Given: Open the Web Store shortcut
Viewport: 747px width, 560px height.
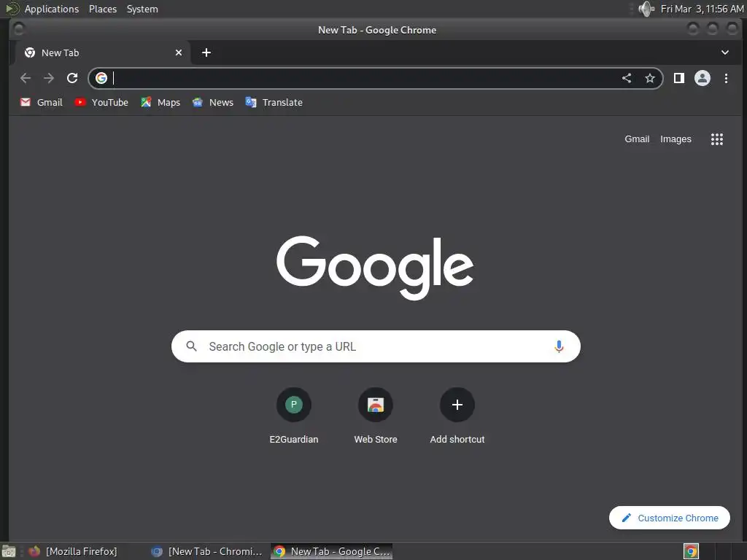Looking at the screenshot, I should (376, 416).
